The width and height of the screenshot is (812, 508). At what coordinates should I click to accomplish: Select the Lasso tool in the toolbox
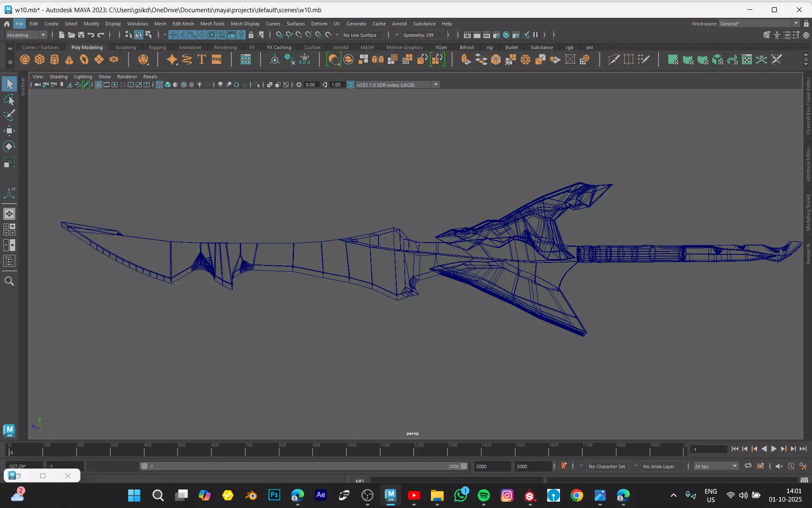click(x=9, y=99)
